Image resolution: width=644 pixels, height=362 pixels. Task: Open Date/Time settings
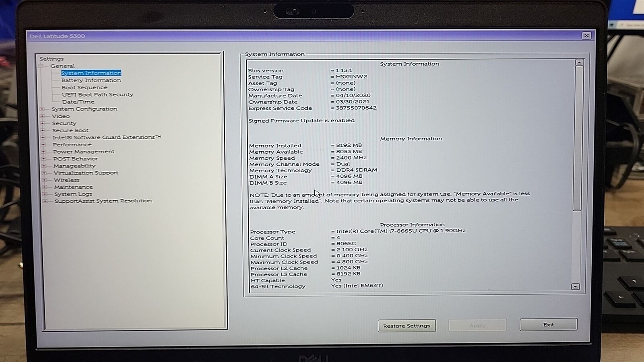(78, 102)
